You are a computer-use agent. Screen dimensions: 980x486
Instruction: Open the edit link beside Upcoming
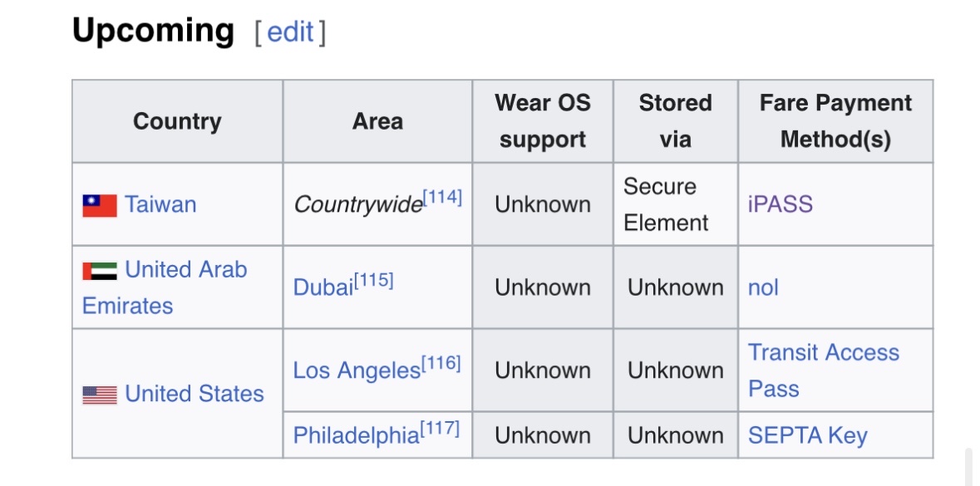pos(290,32)
